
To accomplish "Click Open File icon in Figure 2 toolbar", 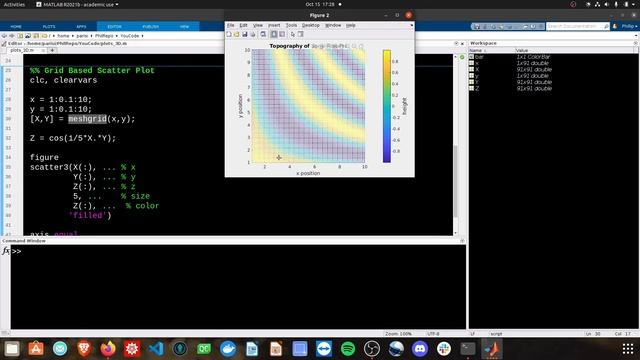I will pos(237,35).
